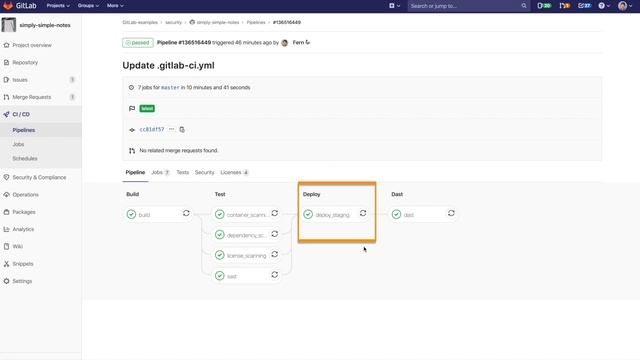This screenshot has width=640, height=360.
Task: Click the security breadcrumb link
Action: [x=173, y=22]
